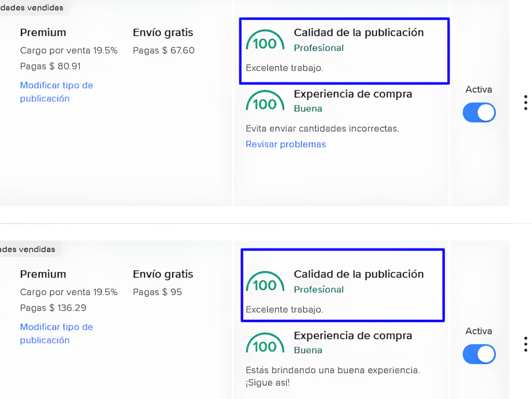
Task: Click 'Profesional' status in the second listing
Action: tap(319, 289)
